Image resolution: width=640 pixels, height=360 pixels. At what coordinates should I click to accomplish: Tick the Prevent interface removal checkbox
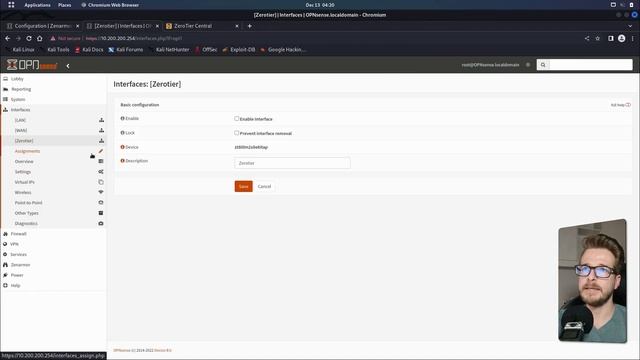point(236,133)
